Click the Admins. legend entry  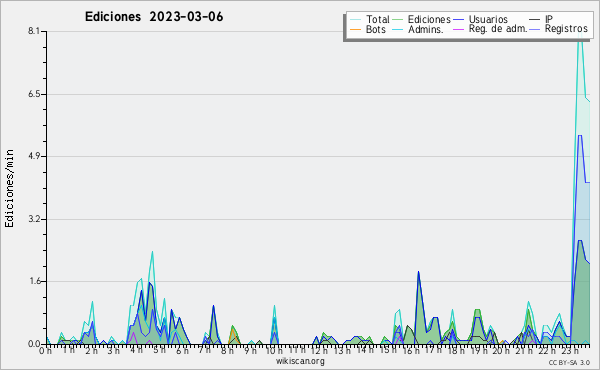pos(418,29)
